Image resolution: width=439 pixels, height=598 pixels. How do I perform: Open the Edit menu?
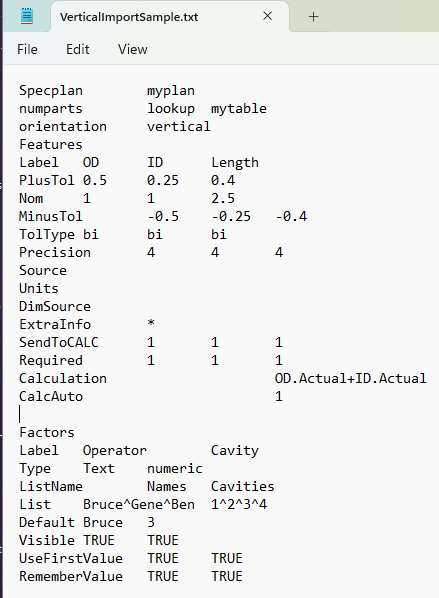pos(78,50)
